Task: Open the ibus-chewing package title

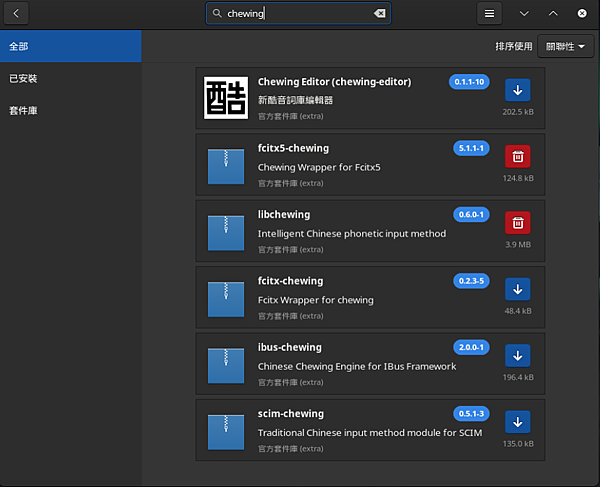Action: 290,347
